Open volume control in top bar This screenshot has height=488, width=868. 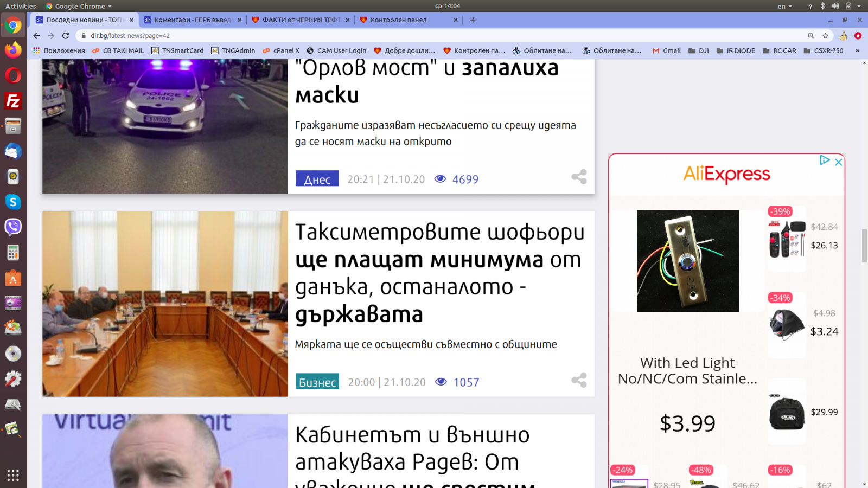pyautogui.click(x=835, y=6)
